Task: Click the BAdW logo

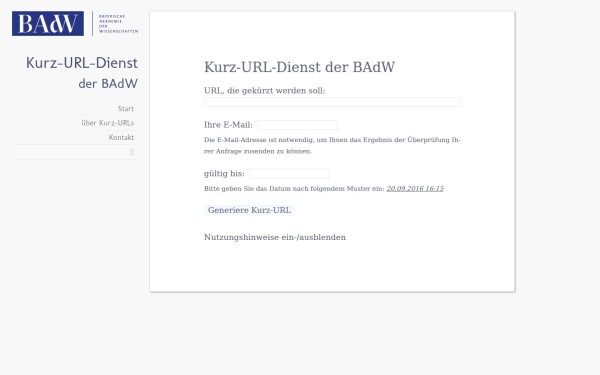Action: coord(48,23)
